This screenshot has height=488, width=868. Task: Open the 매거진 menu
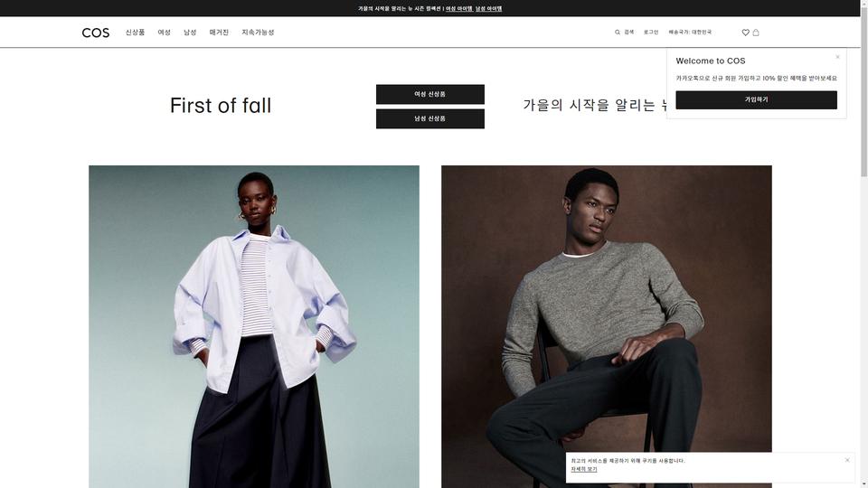(x=219, y=33)
